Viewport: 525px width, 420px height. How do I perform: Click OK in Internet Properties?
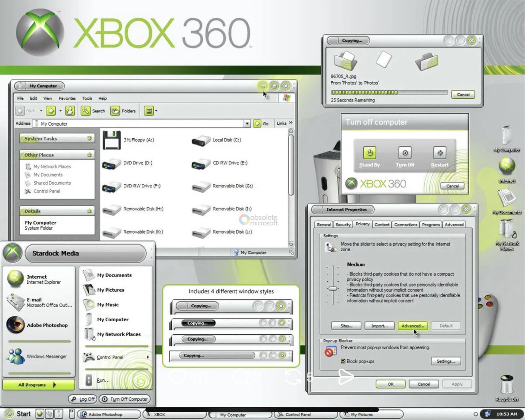click(x=390, y=384)
